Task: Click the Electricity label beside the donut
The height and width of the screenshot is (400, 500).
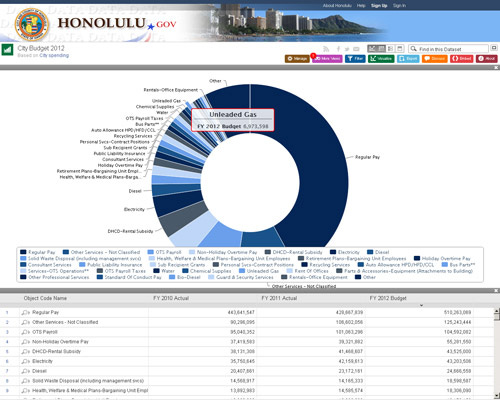Action: pos(134,210)
